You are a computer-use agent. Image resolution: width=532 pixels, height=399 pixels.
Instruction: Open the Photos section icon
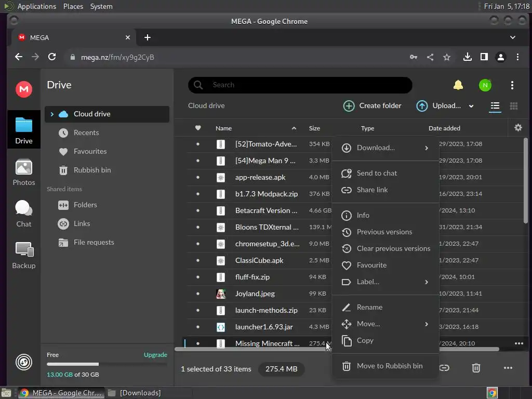[x=24, y=172]
